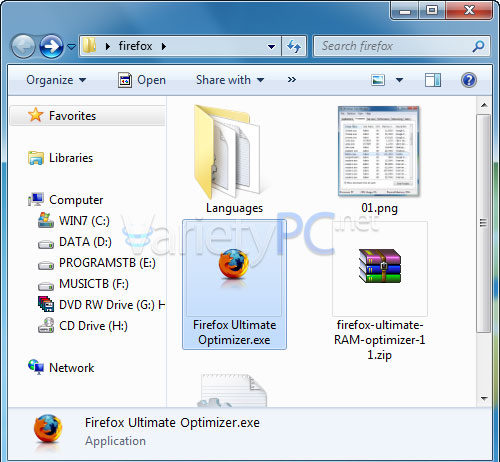Open the PROGRAMSTB (E:) drive
500x462 pixels.
pyautogui.click(x=107, y=263)
